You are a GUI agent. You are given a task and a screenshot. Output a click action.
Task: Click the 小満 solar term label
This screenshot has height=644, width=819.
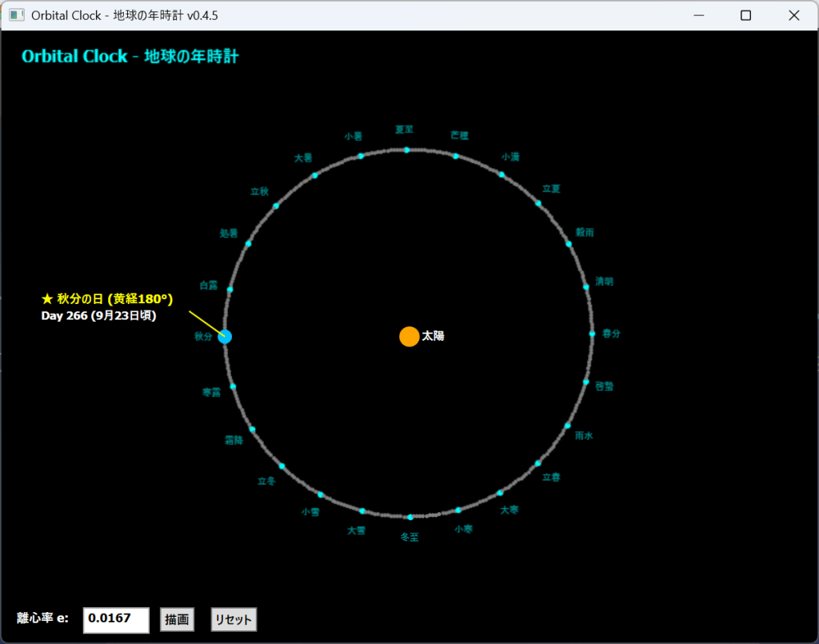pyautogui.click(x=510, y=157)
